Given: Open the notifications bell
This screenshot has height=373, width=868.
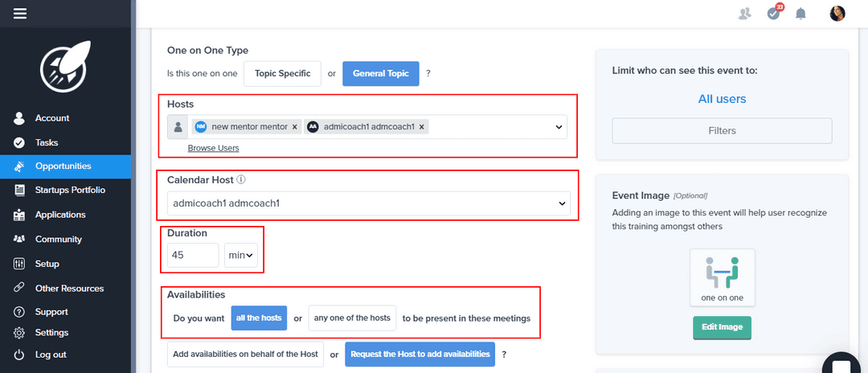Looking at the screenshot, I should pyautogui.click(x=800, y=13).
